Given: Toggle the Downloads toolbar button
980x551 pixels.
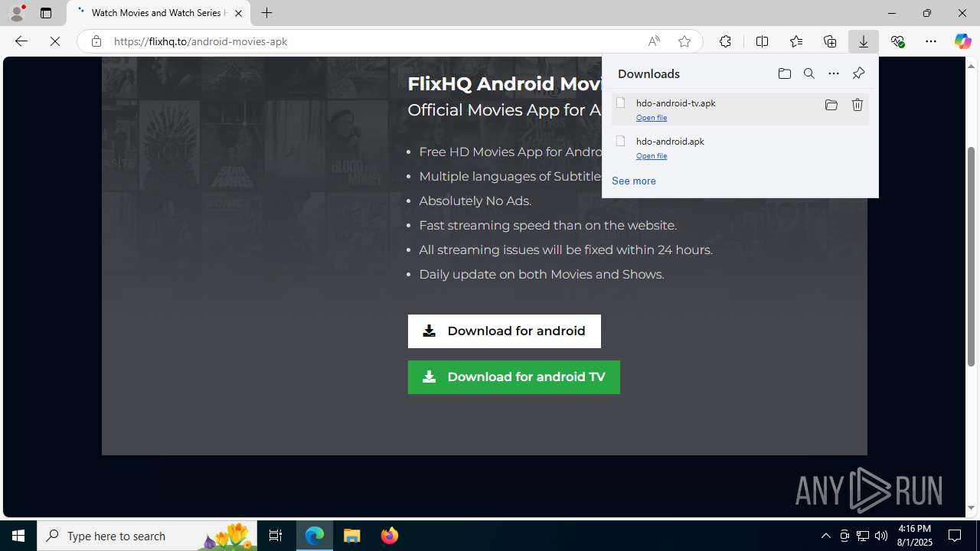Looking at the screenshot, I should pos(864,41).
